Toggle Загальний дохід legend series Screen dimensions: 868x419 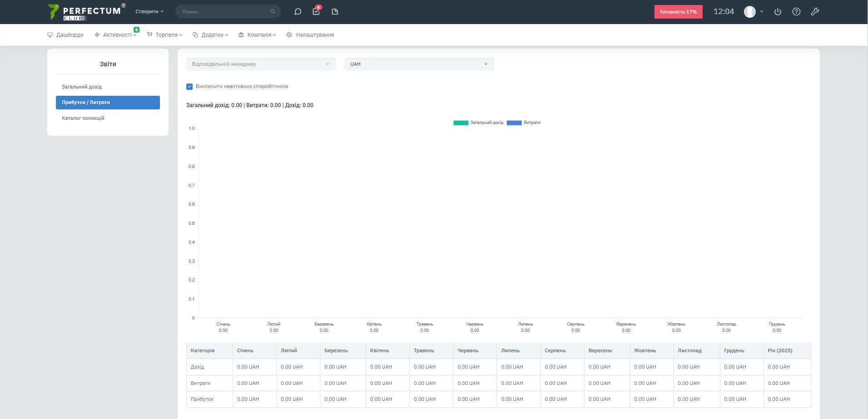pyautogui.click(x=478, y=123)
